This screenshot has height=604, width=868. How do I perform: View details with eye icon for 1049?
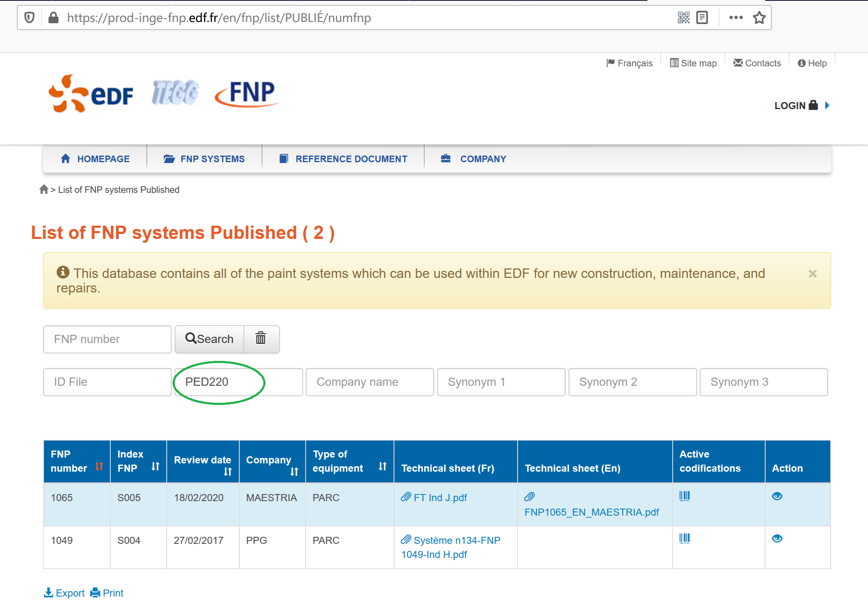pyautogui.click(x=777, y=538)
